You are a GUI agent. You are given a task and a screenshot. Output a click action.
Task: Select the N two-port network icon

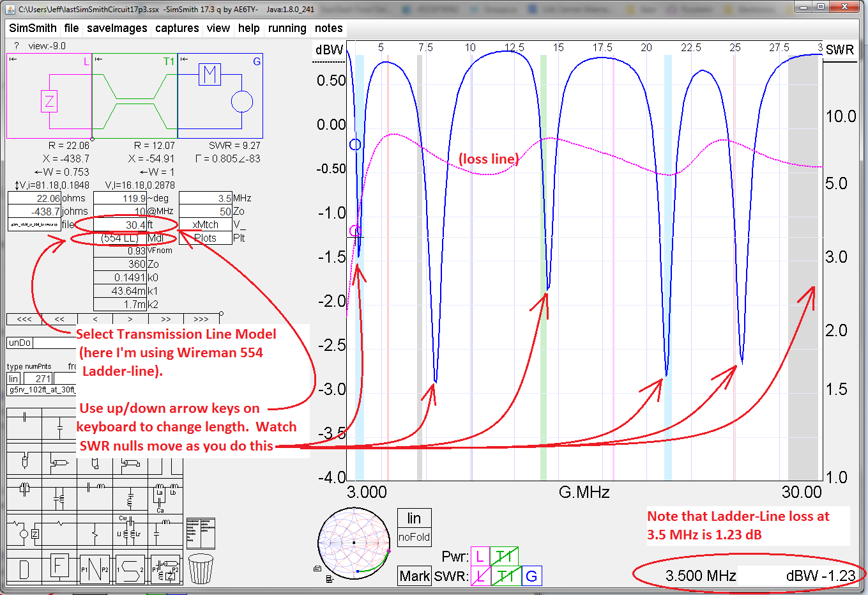95,568
